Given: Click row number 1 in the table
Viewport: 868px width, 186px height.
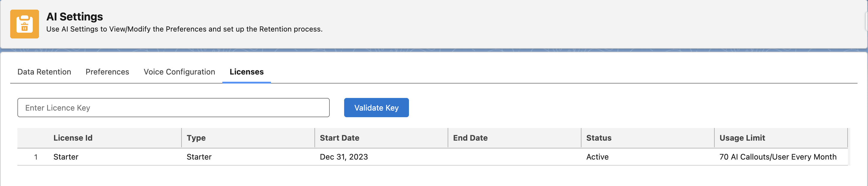Looking at the screenshot, I should 36,157.
